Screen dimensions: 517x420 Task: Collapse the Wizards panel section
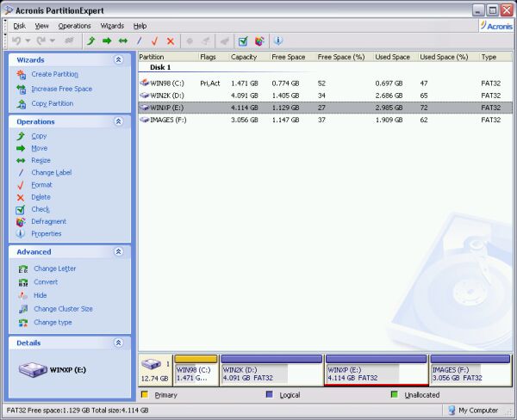click(118, 60)
